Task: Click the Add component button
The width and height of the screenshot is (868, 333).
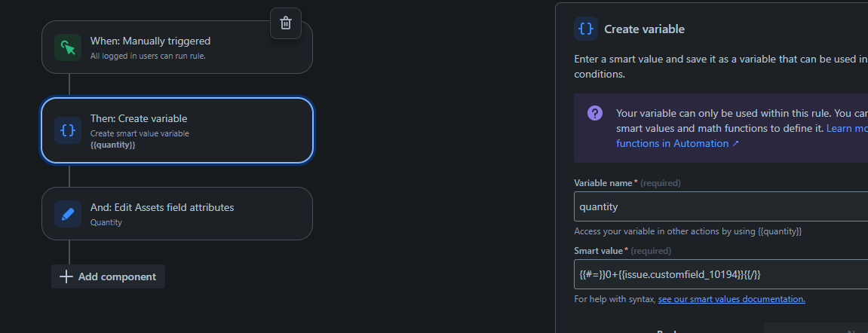Action: pos(108,276)
